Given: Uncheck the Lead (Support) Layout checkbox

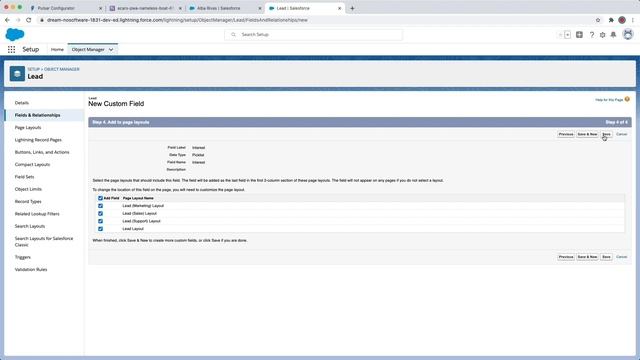Looking at the screenshot, I should (x=100, y=221).
